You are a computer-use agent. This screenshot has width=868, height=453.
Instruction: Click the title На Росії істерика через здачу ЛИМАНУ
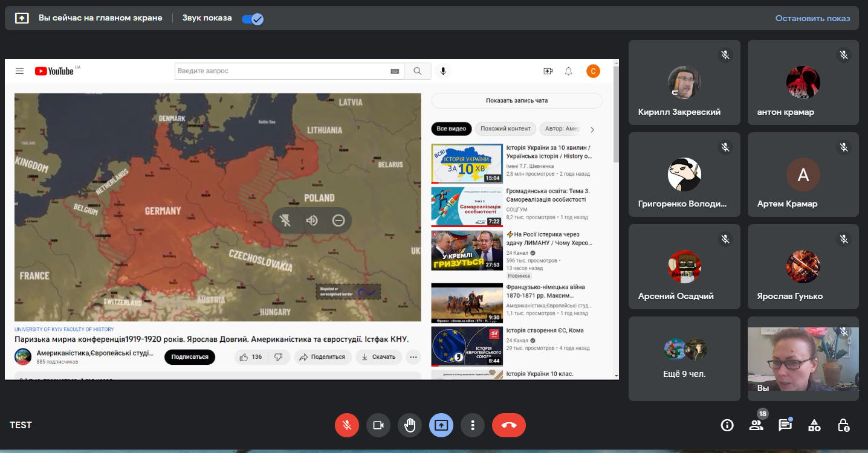coord(550,239)
